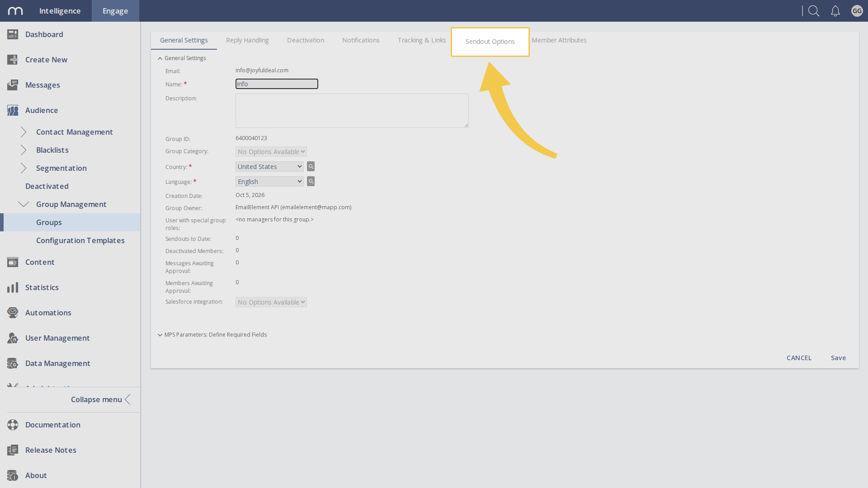868x488 pixels.
Task: Expand MPS Parameters: Define Required Fields
Action: pyautogui.click(x=160, y=335)
